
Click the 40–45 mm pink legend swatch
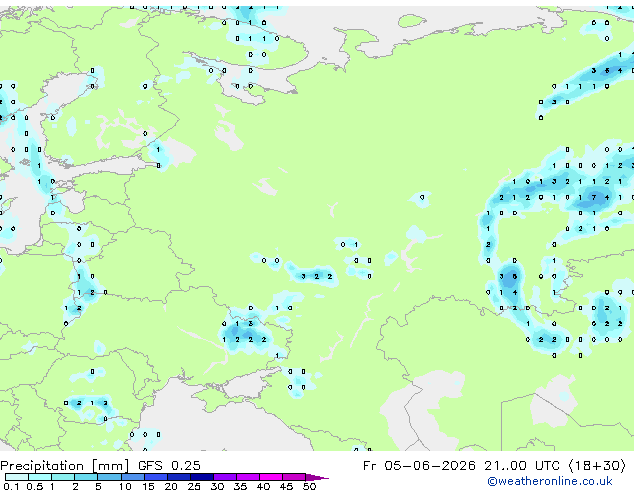(x=271, y=477)
